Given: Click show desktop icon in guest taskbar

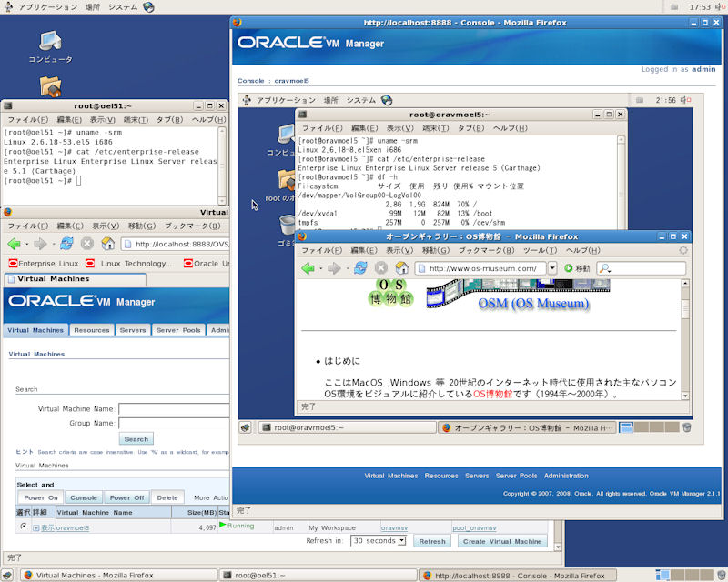Looking at the screenshot, I should (x=246, y=427).
